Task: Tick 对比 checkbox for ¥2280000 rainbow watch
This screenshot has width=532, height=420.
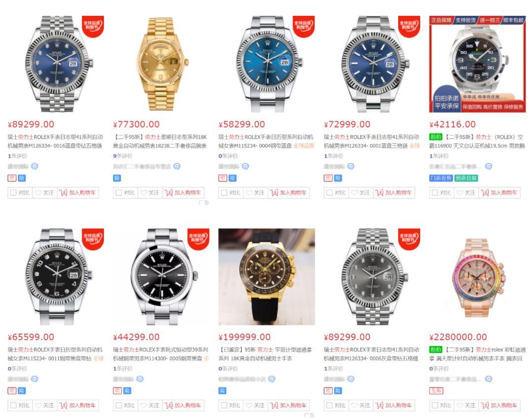Action: click(x=434, y=405)
